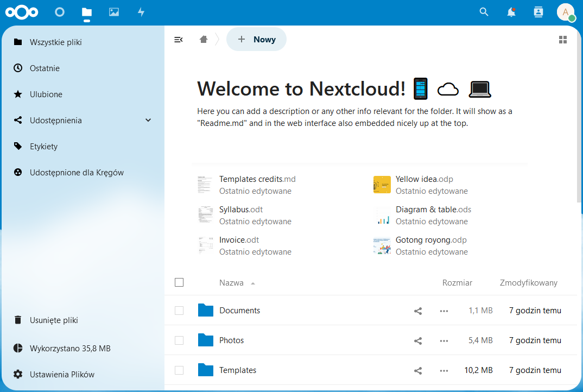The height and width of the screenshot is (392, 583).
Task: Open the Documents folder name
Action: 239,311
